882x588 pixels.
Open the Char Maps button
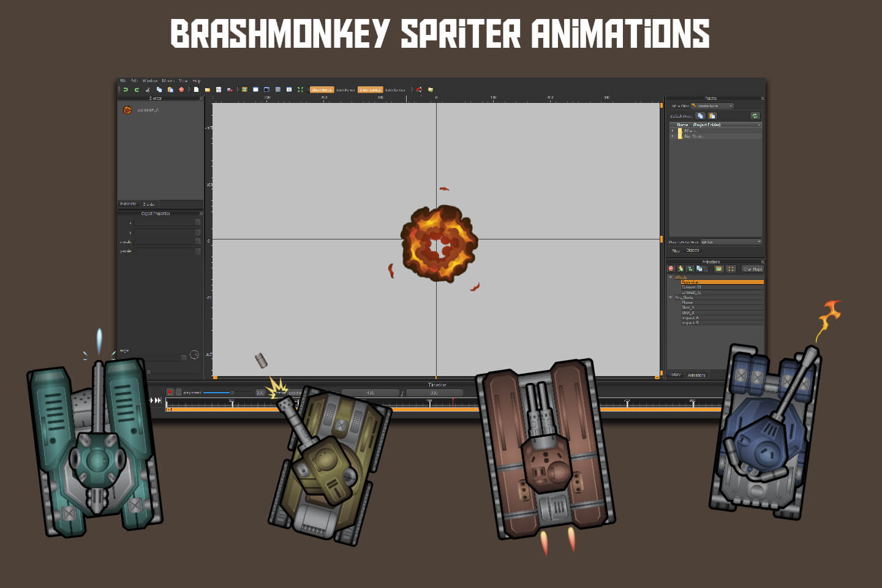coord(753,269)
